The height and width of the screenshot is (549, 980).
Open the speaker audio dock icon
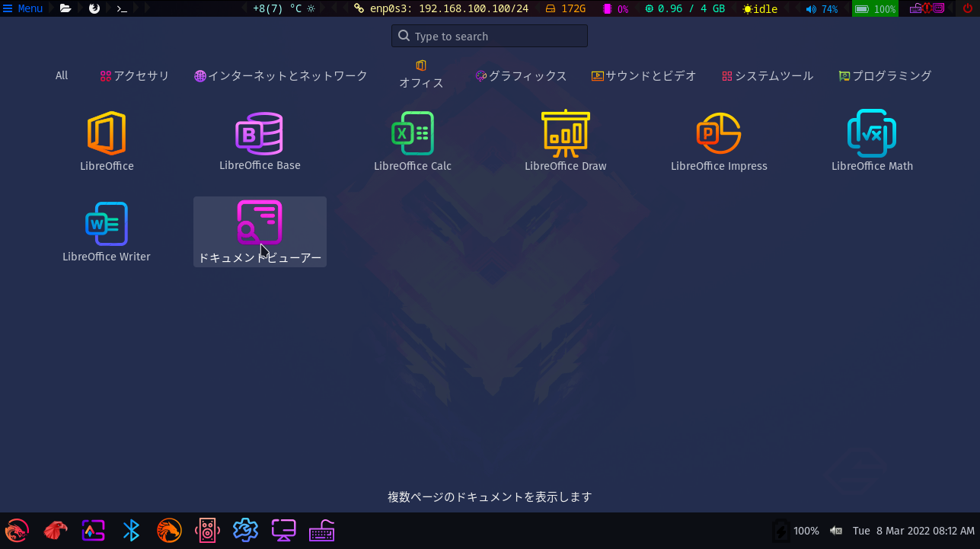[207, 530]
